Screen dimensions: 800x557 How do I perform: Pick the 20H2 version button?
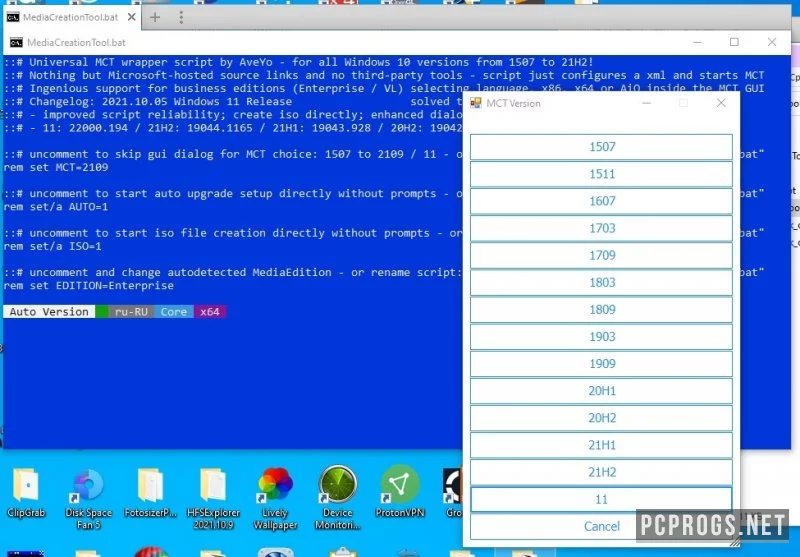(602, 418)
